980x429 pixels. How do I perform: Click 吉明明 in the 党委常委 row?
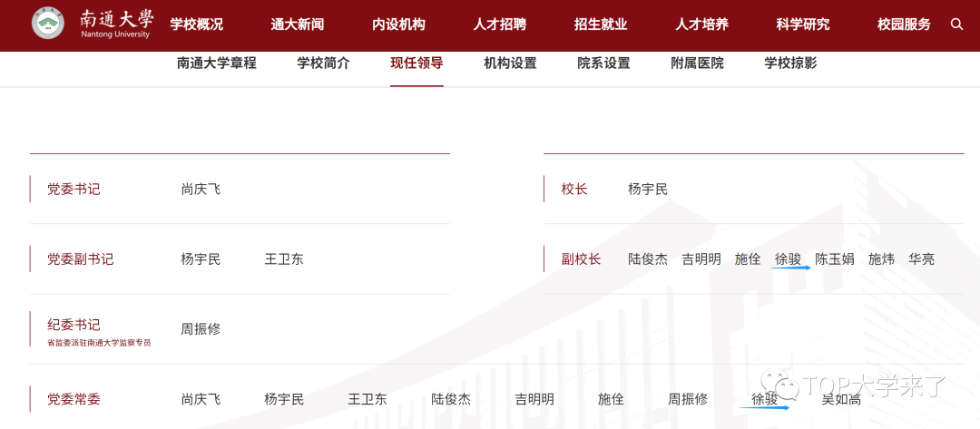click(x=534, y=399)
